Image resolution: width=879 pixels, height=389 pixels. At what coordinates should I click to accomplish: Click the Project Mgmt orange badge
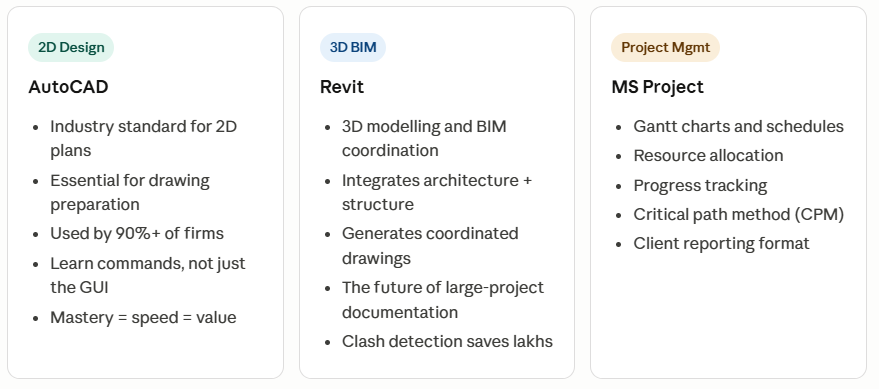click(665, 48)
